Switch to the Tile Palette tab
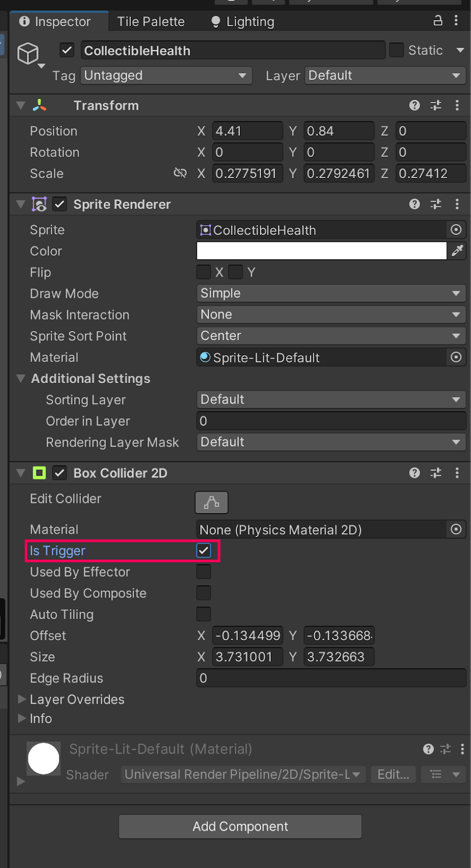Image resolution: width=471 pixels, height=868 pixels. pos(151,22)
